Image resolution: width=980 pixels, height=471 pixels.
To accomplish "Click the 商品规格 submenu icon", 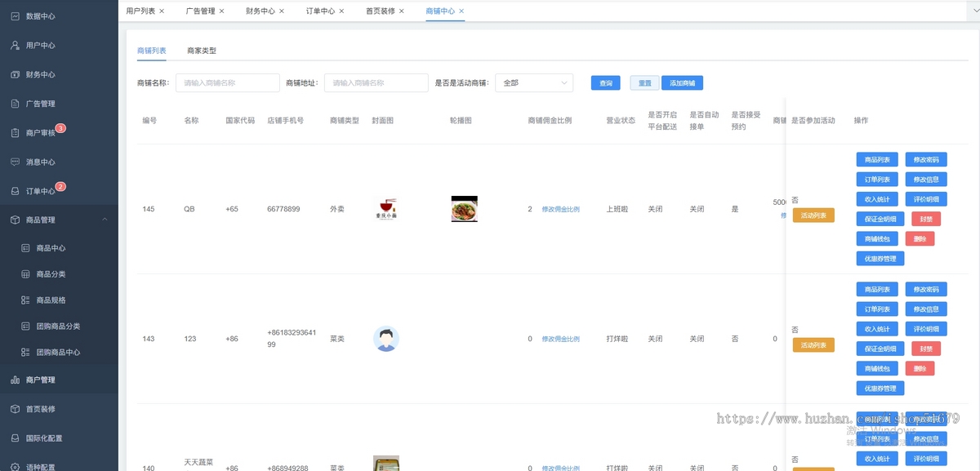I will click(x=25, y=300).
